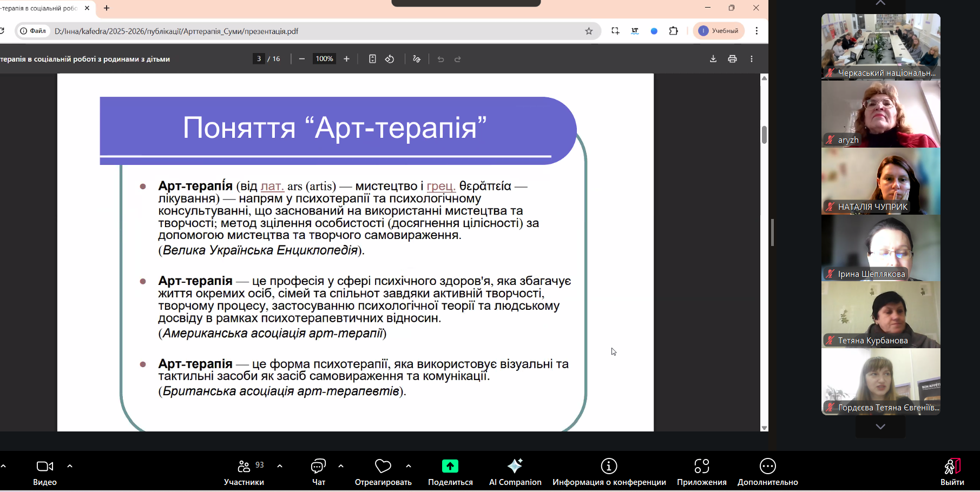This screenshot has height=492, width=980.
Task: Open the Zoom Apps menu item
Action: (701, 471)
